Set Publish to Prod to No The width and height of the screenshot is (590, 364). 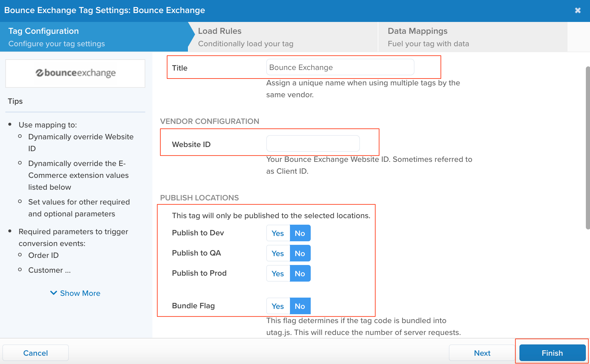pos(300,274)
